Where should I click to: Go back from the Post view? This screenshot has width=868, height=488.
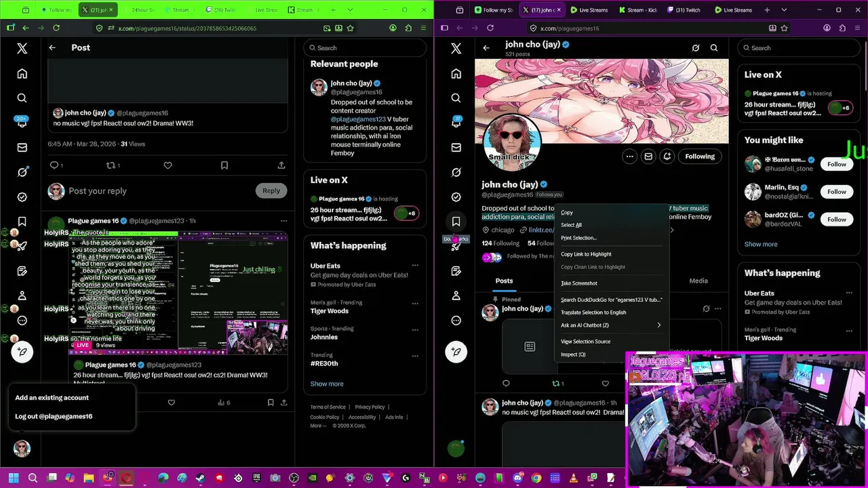pyautogui.click(x=52, y=47)
